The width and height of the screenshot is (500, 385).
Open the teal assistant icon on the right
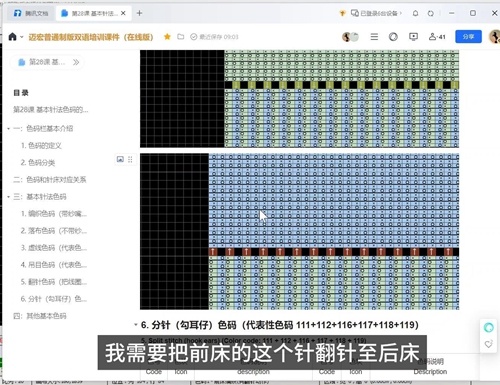(489, 328)
